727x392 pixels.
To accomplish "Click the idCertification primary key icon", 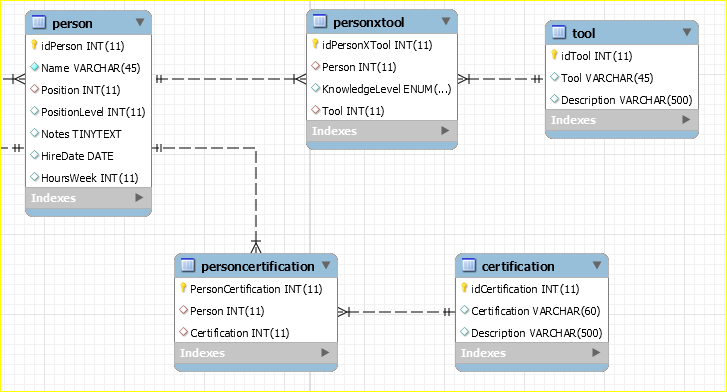I will click(464, 288).
